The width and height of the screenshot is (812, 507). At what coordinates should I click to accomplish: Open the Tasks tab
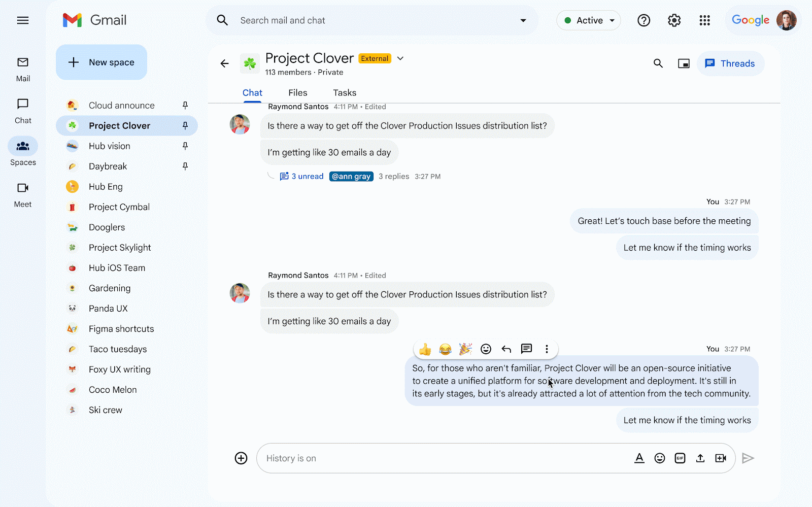[x=345, y=93]
